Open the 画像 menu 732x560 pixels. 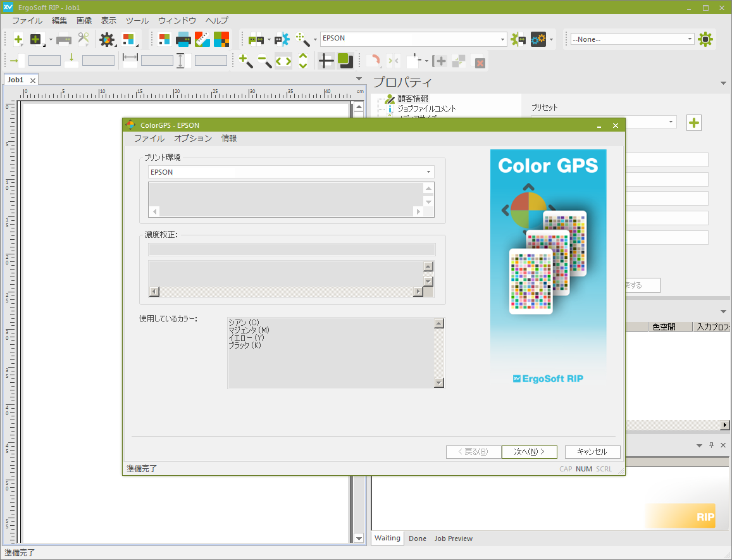click(x=84, y=20)
